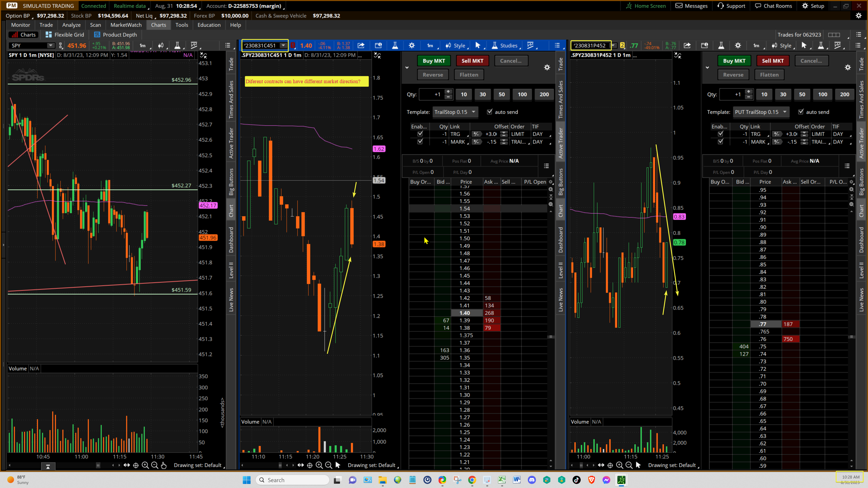This screenshot has width=868, height=488.
Task: Switch to the Trade tab
Action: [x=46, y=25]
